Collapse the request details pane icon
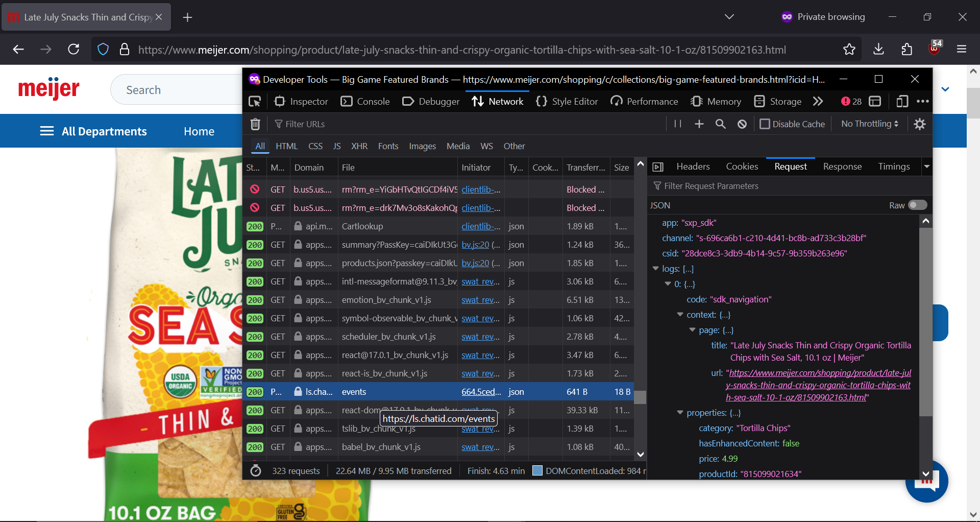Viewport: 980px width, 522px height. coord(658,167)
